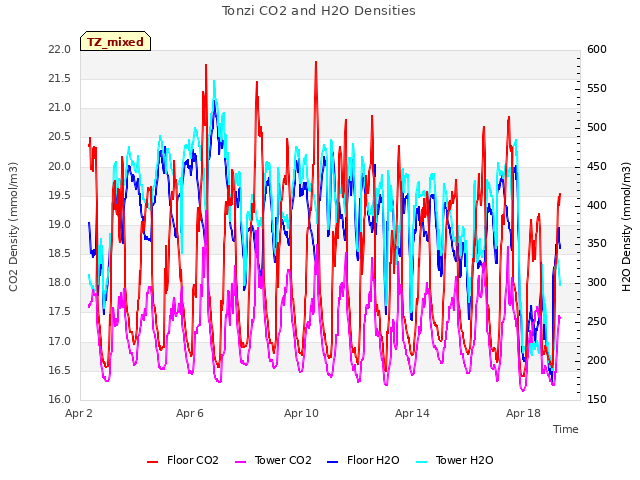Click the highest cyan Tower H2O peak after Apr 6
Screen dimensions: 640x480
[x=214, y=82]
